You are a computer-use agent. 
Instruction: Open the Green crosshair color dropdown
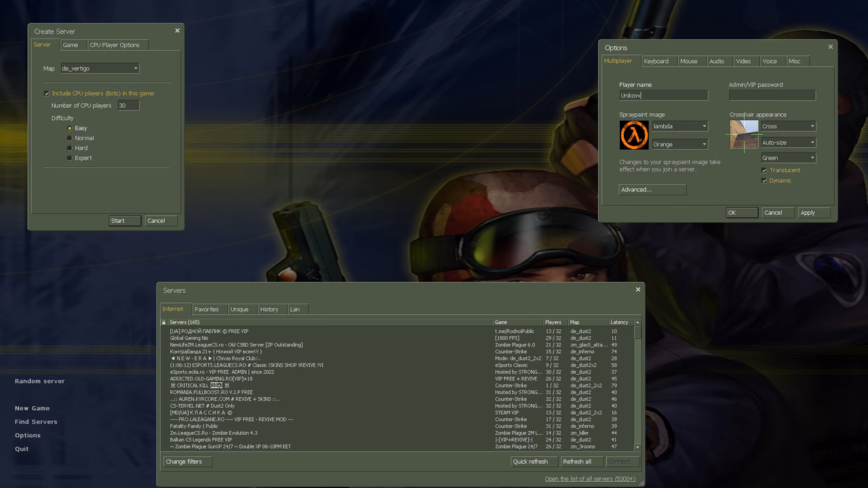click(x=788, y=158)
